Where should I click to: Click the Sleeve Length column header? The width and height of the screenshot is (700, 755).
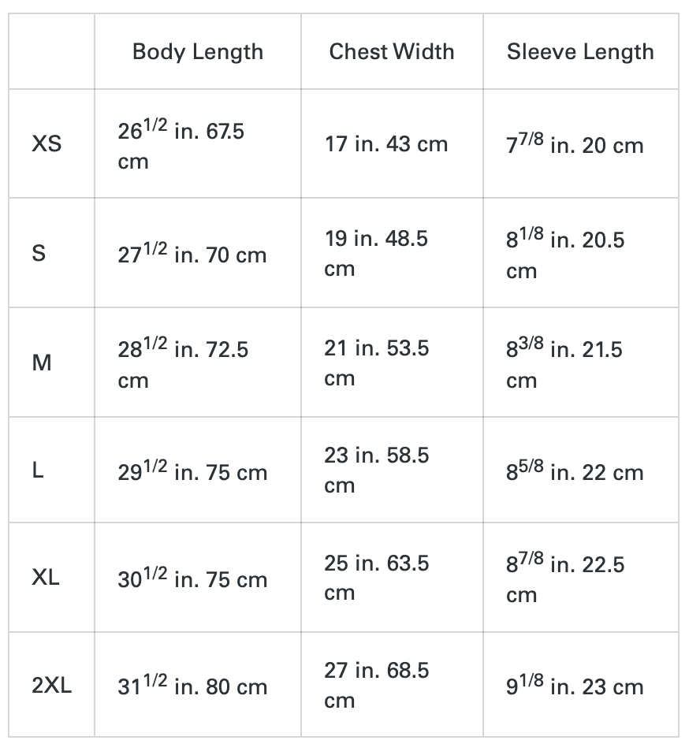tap(580, 52)
